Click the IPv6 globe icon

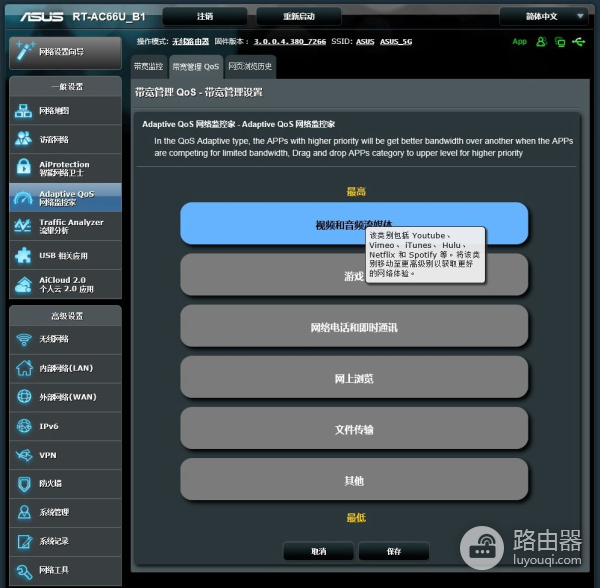click(24, 426)
